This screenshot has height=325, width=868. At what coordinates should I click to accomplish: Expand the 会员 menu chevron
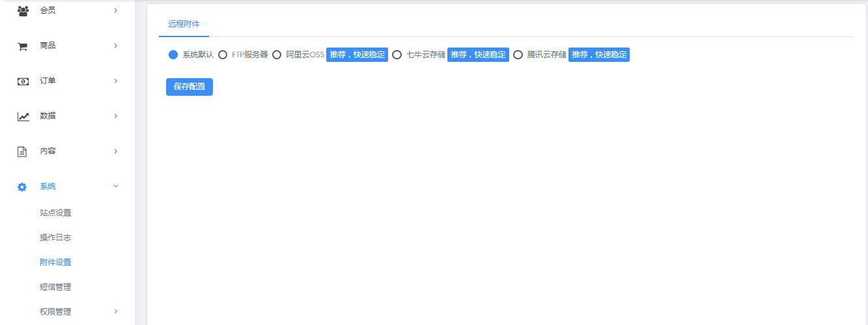116,10
